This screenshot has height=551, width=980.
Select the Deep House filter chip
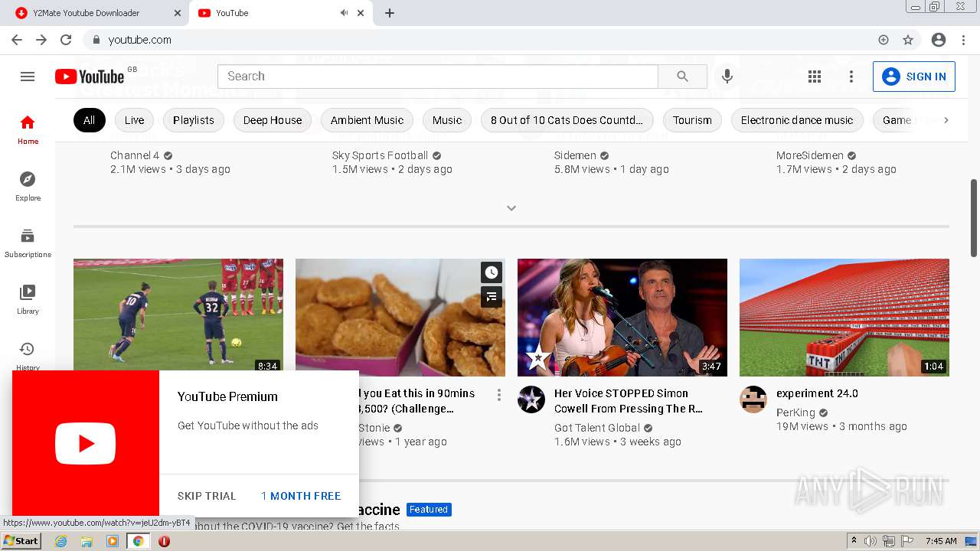tap(273, 120)
